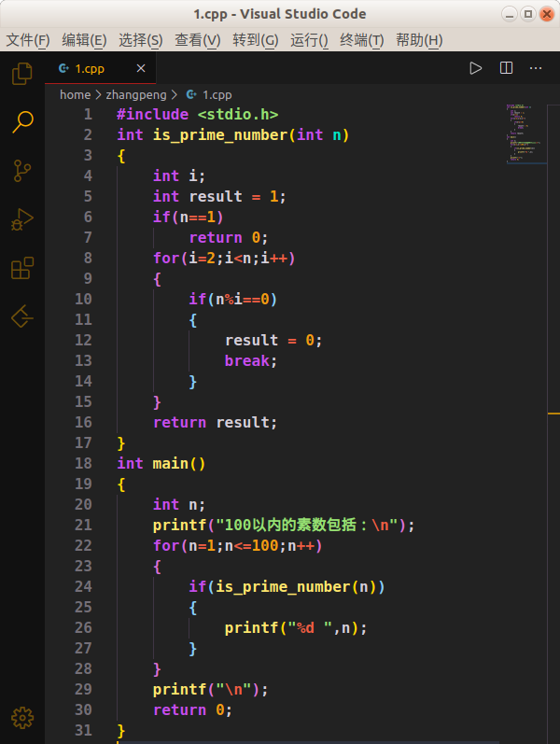Open the 文件(F) menu
This screenshot has height=744, width=560.
[28, 40]
